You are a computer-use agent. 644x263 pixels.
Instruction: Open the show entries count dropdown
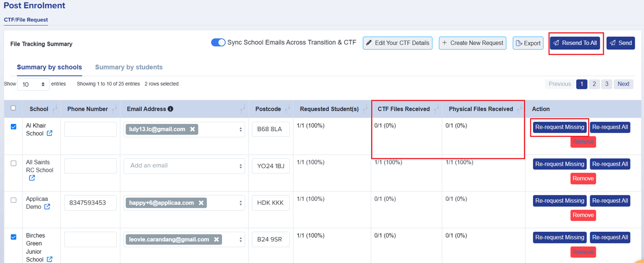point(33,85)
